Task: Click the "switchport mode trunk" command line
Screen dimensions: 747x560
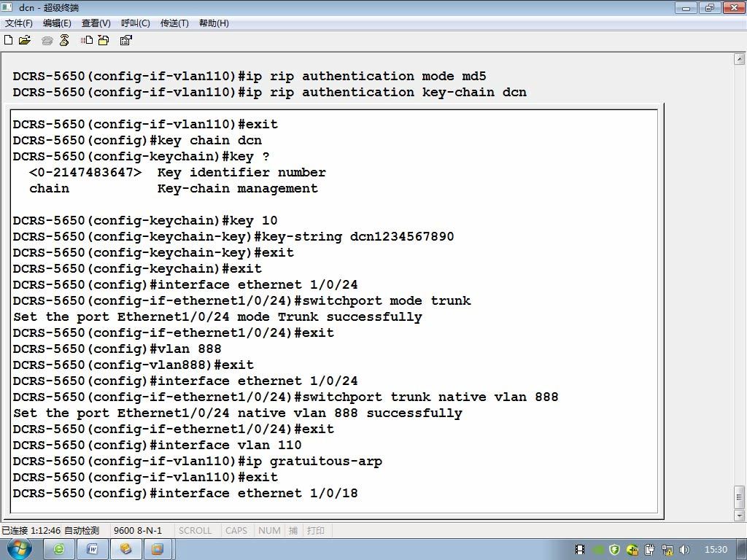Action: pos(241,301)
